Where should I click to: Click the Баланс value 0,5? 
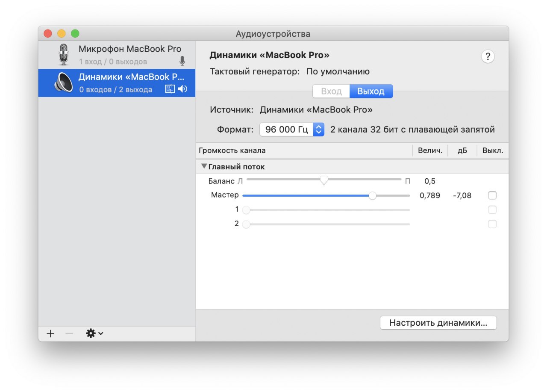(430, 181)
